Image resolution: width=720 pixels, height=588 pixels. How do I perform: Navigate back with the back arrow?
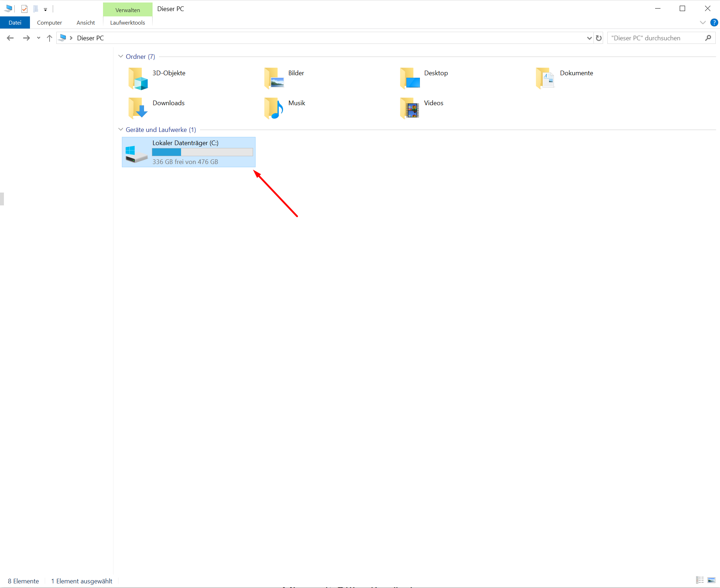(10, 38)
